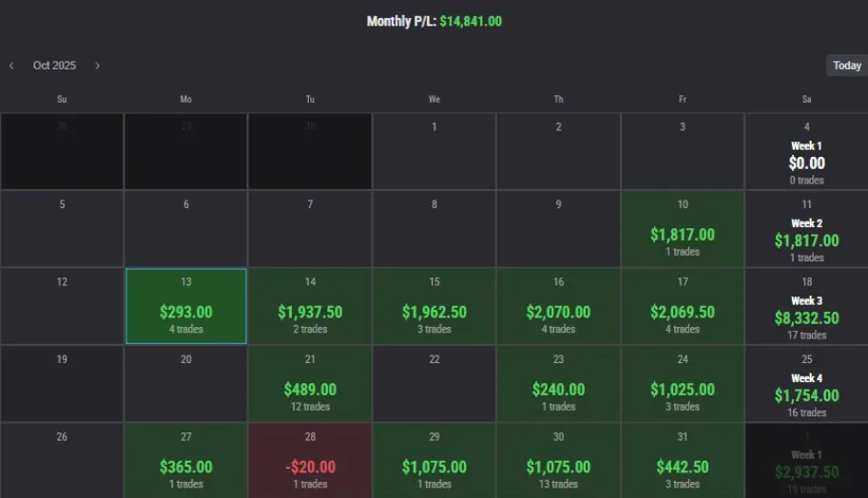Click the Mo column header
868x498 pixels.
point(186,99)
